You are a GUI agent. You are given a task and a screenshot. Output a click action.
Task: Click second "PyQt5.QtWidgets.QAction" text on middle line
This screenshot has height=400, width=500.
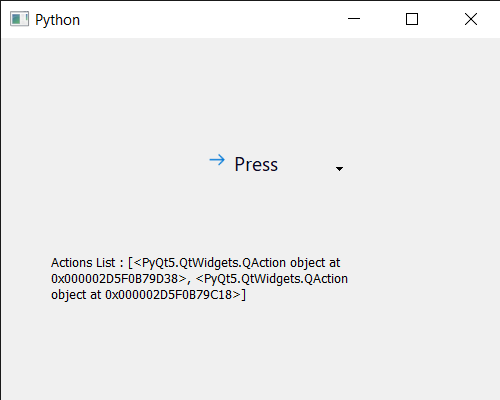tap(276, 279)
